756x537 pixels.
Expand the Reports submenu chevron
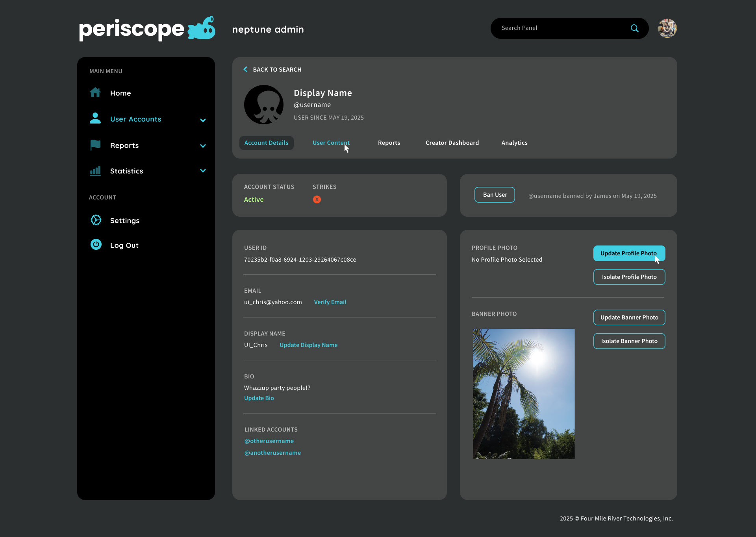point(203,146)
